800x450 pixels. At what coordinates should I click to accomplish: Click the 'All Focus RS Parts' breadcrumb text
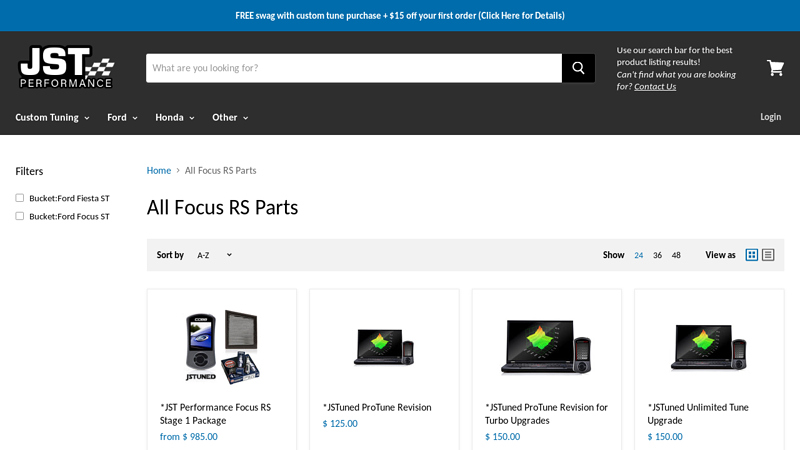pos(220,170)
